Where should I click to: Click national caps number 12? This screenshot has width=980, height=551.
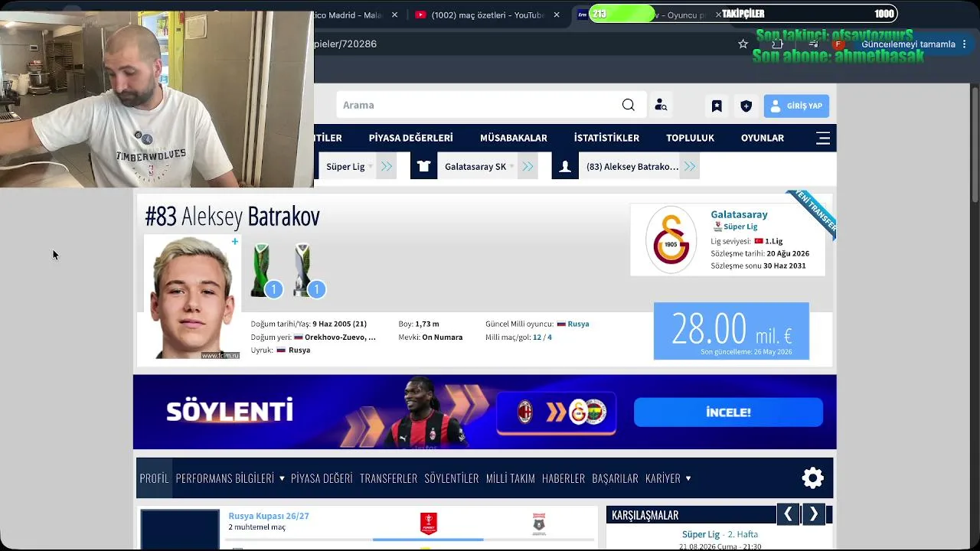[x=537, y=337]
